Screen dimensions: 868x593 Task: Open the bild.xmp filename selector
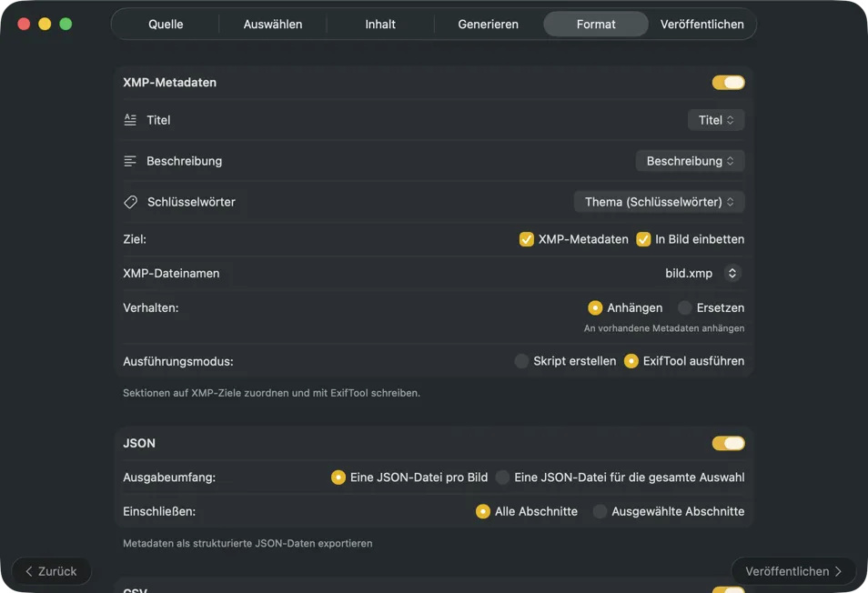coord(732,273)
